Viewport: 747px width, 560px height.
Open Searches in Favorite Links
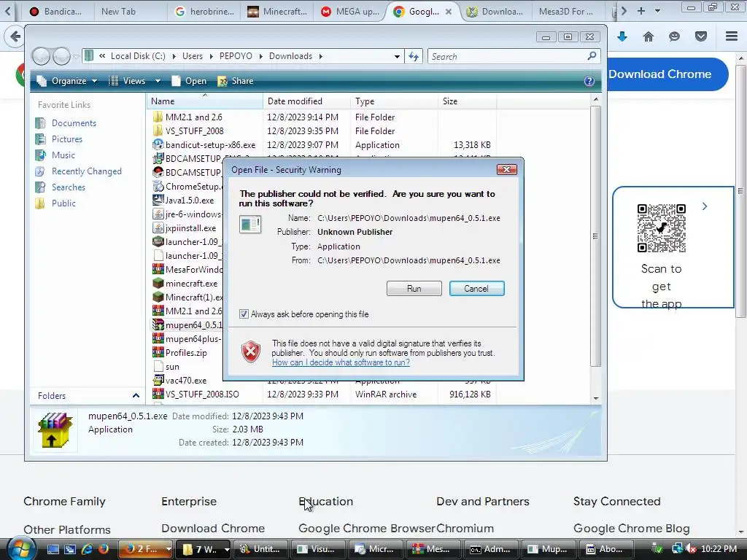(68, 187)
